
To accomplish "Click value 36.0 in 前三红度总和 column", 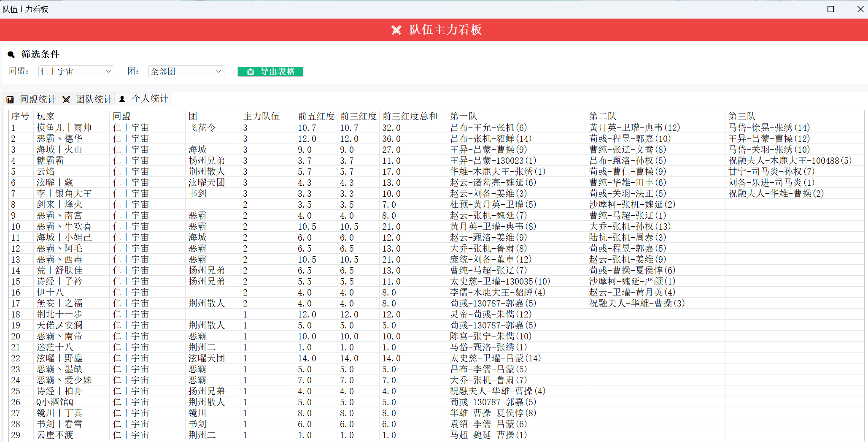I will 391,138.
